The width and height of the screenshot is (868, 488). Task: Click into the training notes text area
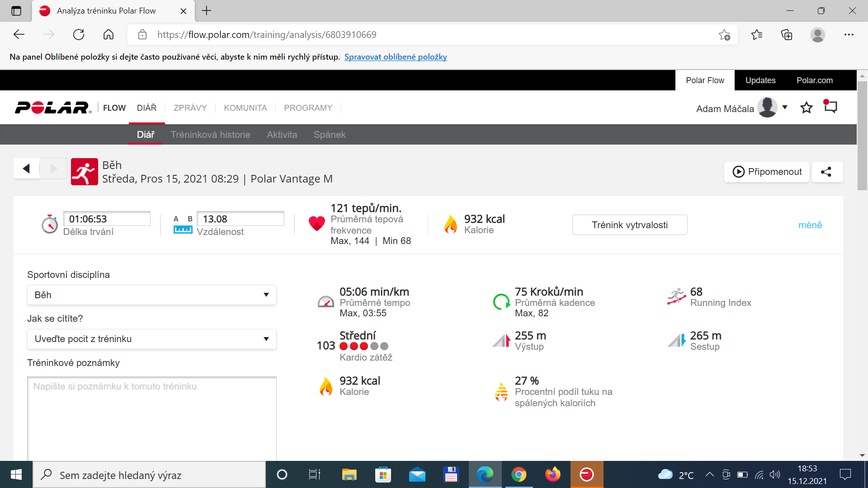point(152,419)
